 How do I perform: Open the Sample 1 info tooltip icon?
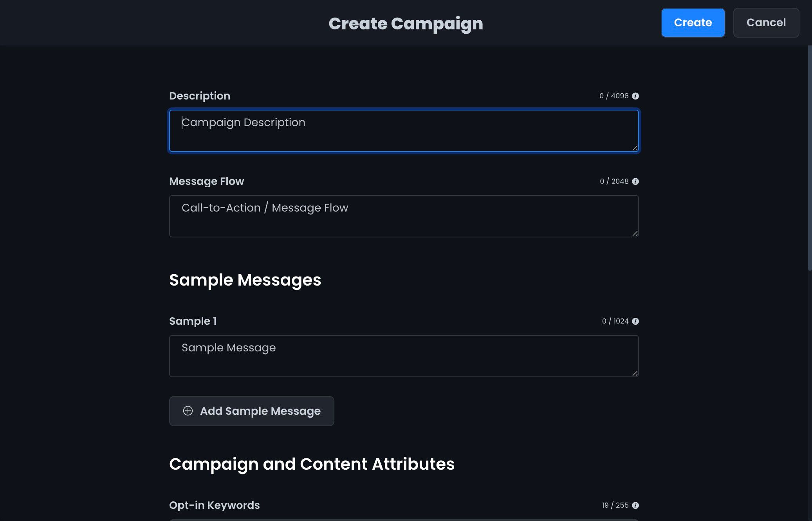[x=635, y=321]
